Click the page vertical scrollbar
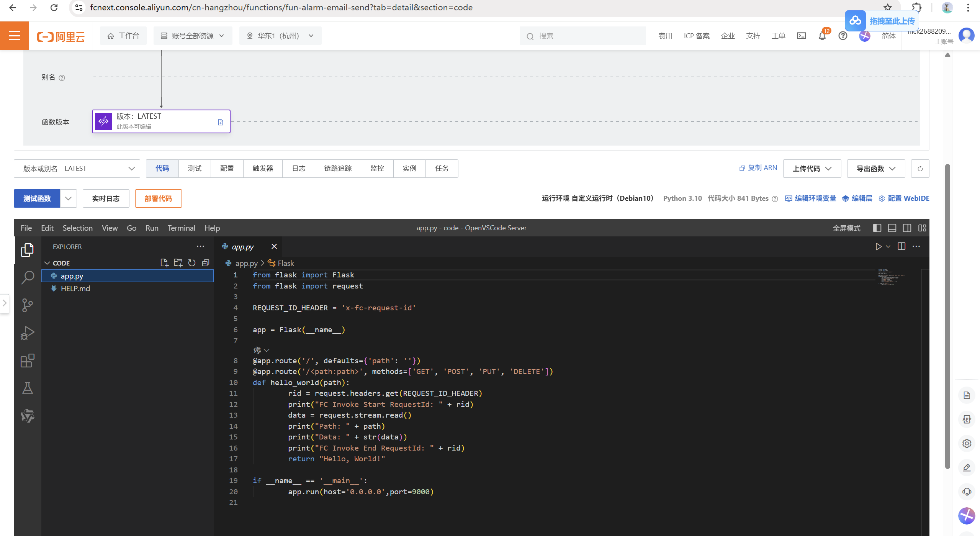This screenshot has width=980, height=536. click(x=947, y=316)
